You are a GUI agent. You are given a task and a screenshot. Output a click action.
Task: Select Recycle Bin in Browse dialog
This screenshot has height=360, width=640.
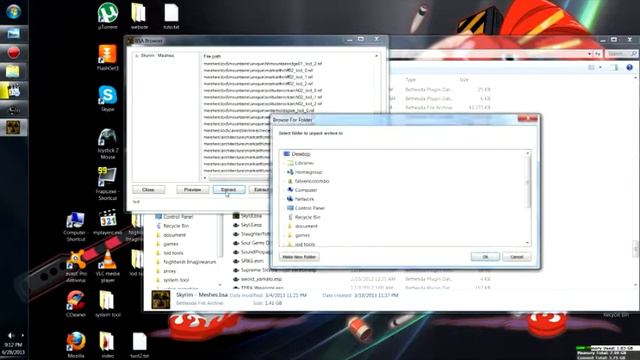pyautogui.click(x=308, y=217)
